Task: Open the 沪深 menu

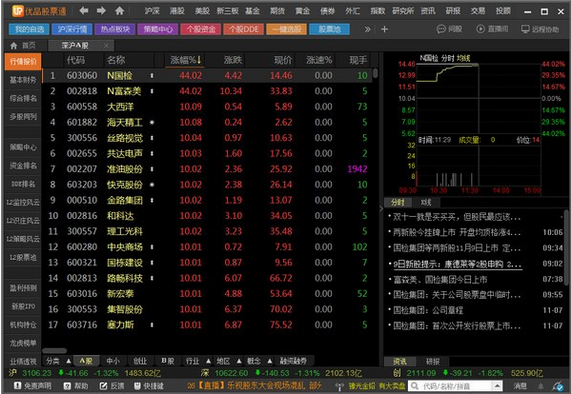Action: (x=152, y=11)
